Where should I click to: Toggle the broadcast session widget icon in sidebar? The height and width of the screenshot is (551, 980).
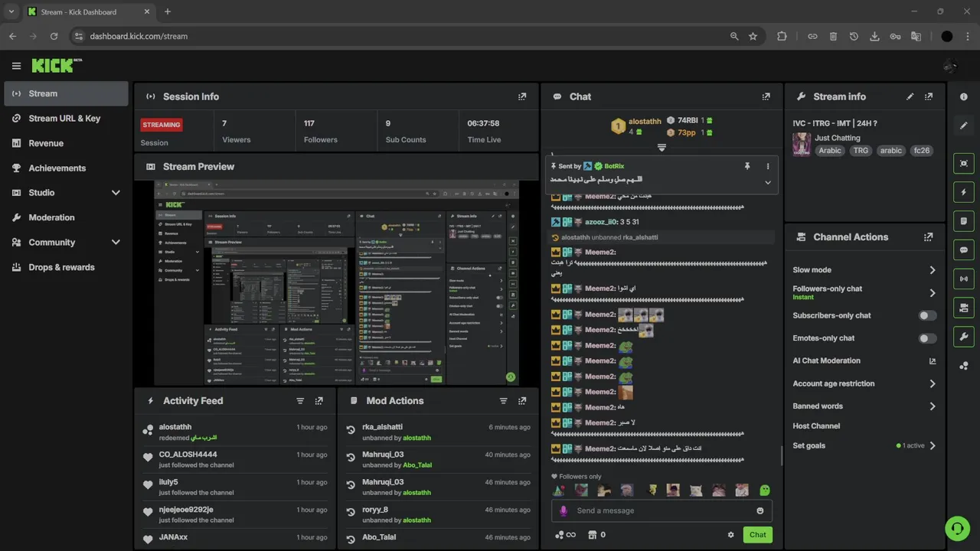[x=964, y=279]
